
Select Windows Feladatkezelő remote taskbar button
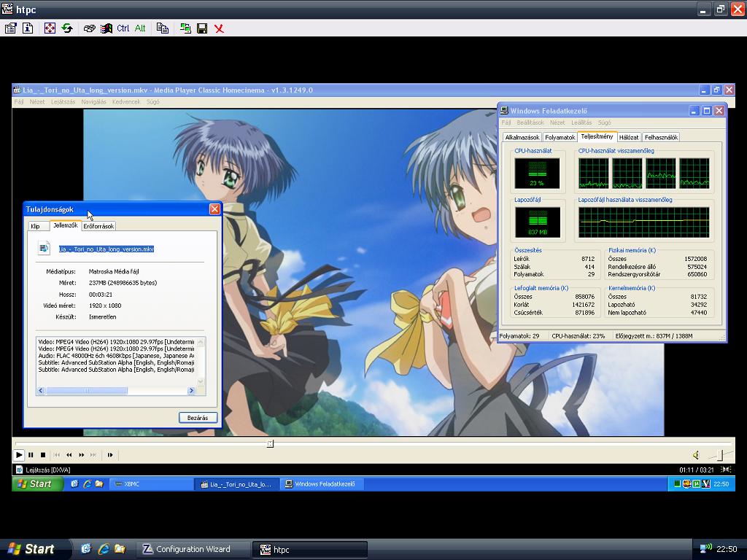(x=322, y=484)
